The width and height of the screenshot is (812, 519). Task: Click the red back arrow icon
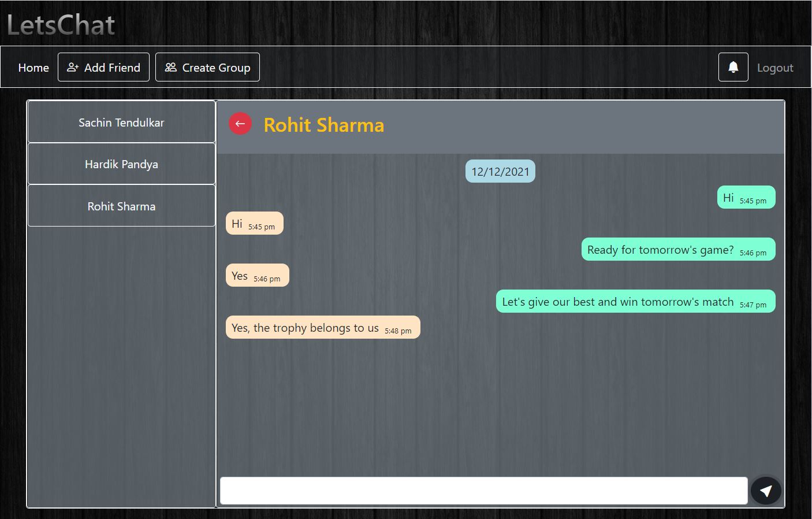pos(240,124)
